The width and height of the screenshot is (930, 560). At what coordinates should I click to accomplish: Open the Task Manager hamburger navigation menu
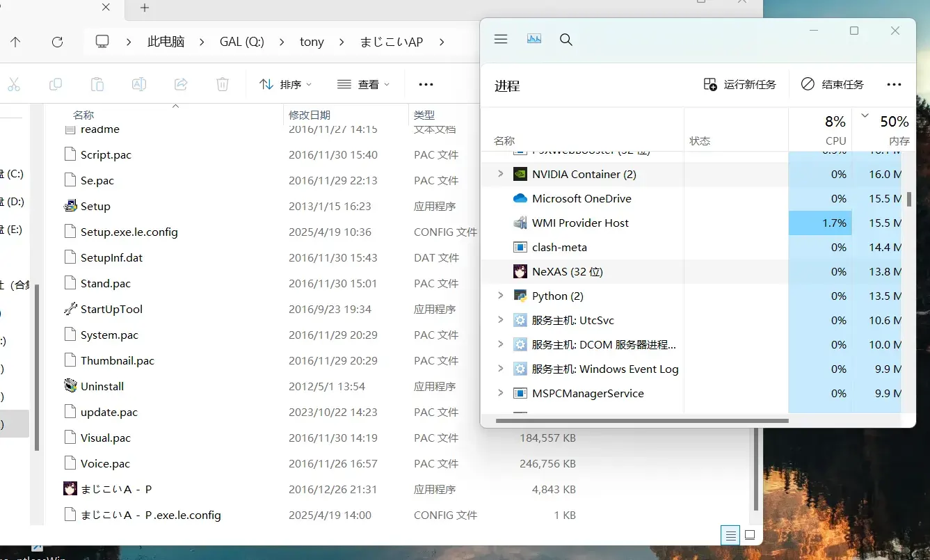click(x=501, y=40)
